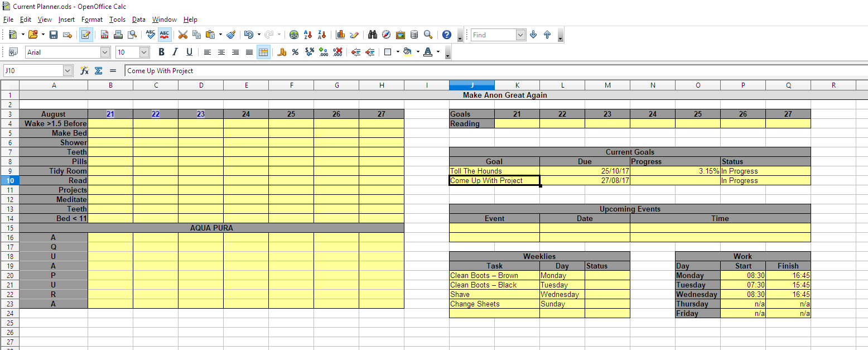The image size is (868, 350).
Task: Insert Sum function
Action: tap(98, 71)
